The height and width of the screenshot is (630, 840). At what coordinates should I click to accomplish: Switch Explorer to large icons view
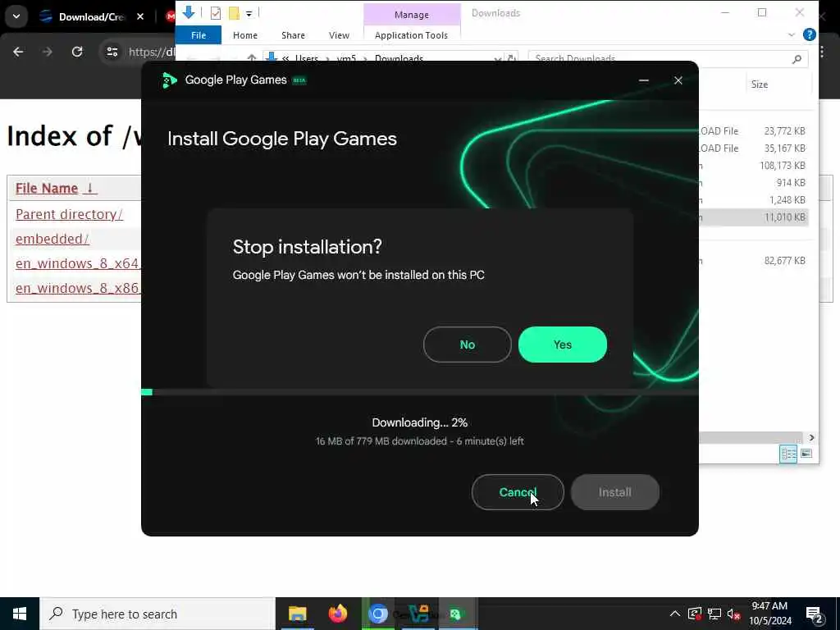(x=806, y=454)
